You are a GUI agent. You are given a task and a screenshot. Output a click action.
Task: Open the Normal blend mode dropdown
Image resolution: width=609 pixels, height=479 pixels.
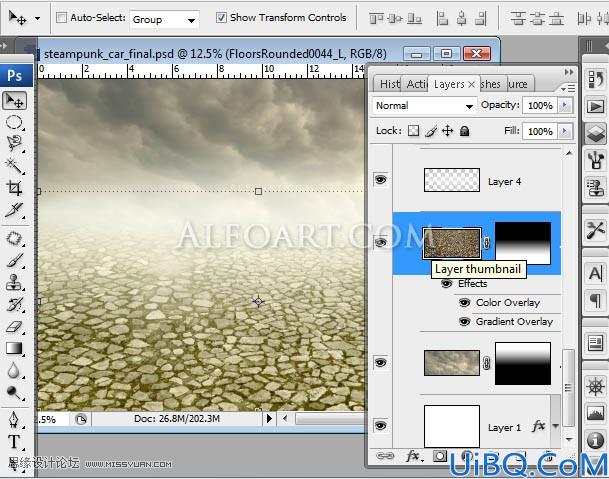coord(424,106)
